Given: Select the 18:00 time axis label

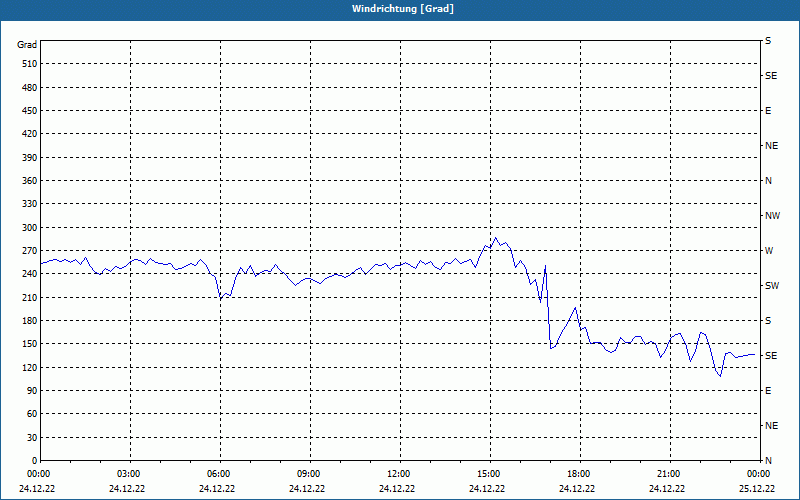Looking at the screenshot, I should [579, 473].
